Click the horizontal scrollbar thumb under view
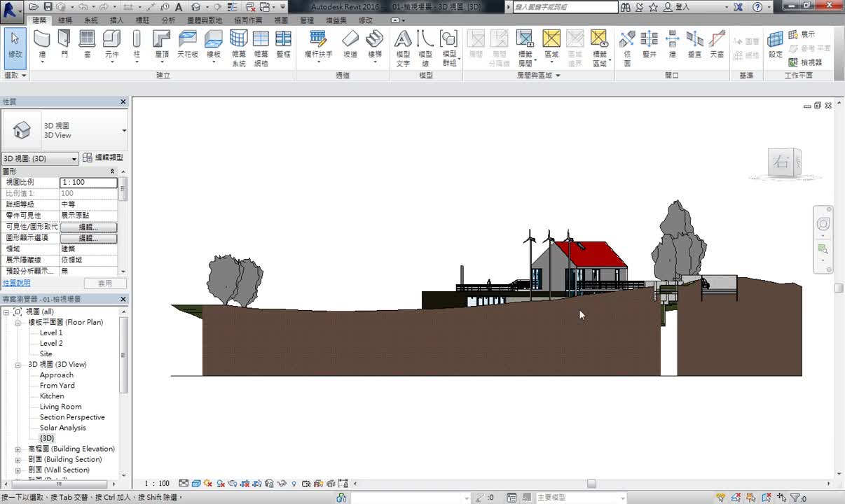 (x=591, y=484)
